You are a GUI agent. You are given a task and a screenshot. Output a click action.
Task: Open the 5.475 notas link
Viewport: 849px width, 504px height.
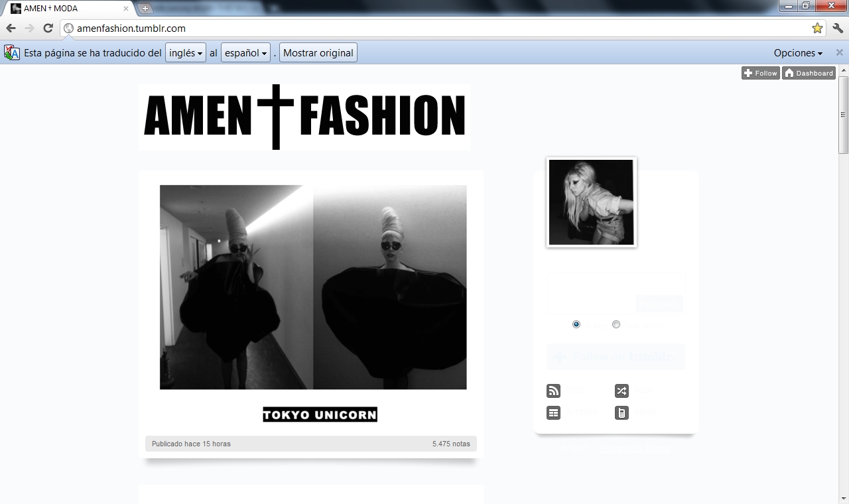[451, 444]
